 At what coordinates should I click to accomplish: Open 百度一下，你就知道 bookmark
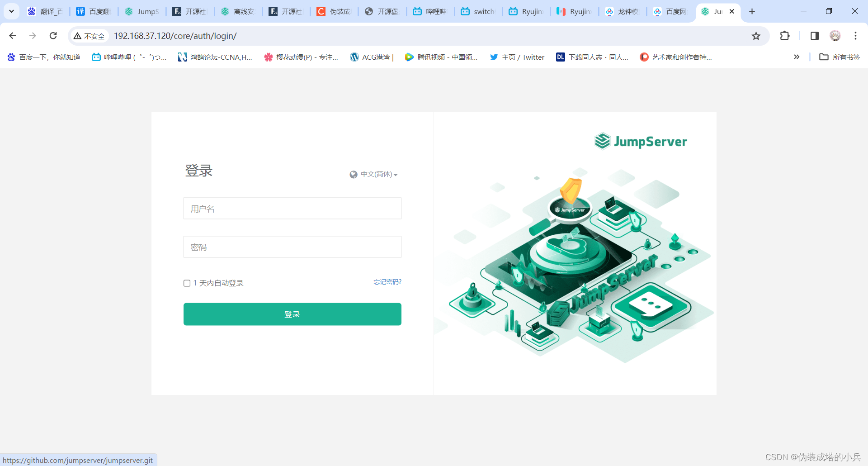click(x=44, y=57)
